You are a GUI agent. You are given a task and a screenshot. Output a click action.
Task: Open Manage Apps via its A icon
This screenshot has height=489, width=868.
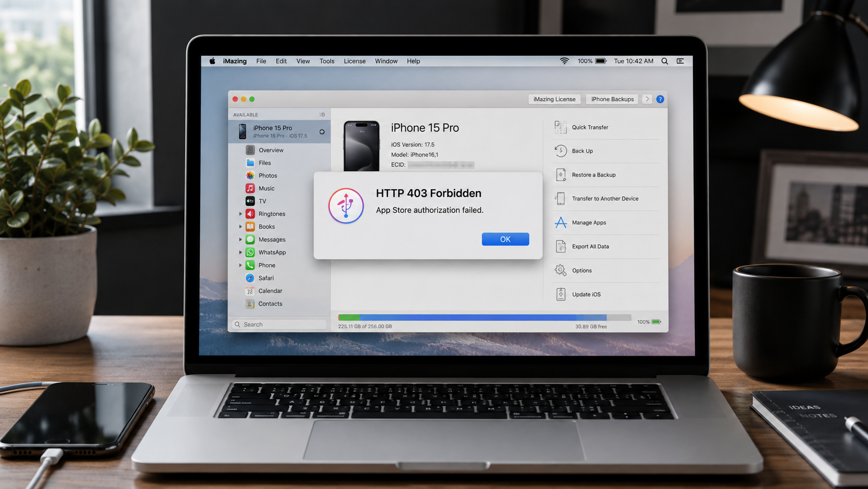(x=560, y=222)
